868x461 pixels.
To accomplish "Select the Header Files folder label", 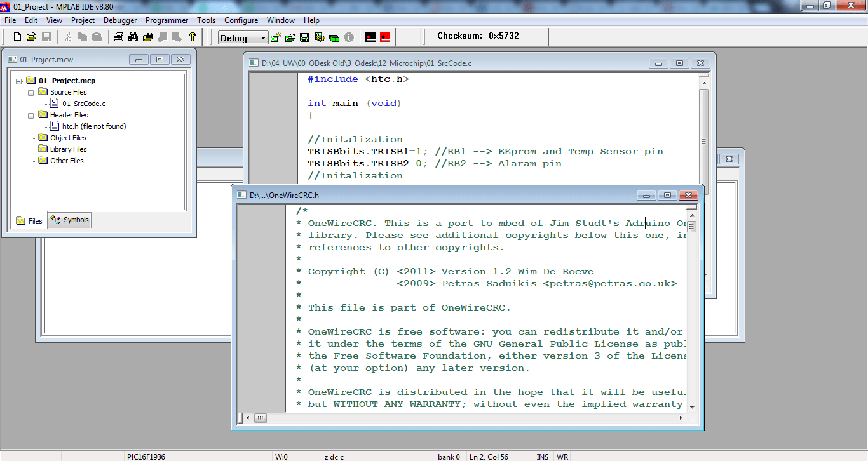I will [x=69, y=115].
